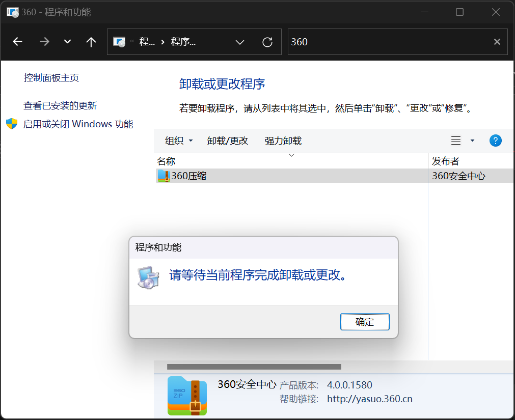Open 启用或关闭 Windows 功能 link
This screenshot has width=515, height=420.
78,124
